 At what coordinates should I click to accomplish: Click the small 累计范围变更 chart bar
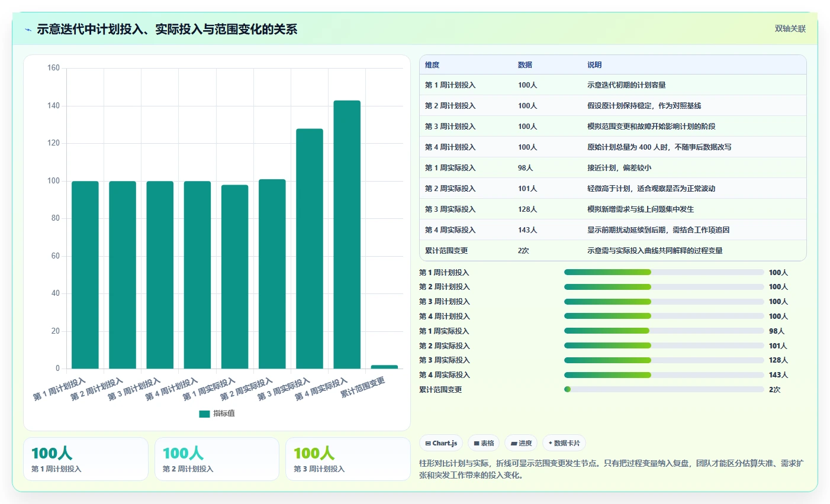[x=384, y=367]
